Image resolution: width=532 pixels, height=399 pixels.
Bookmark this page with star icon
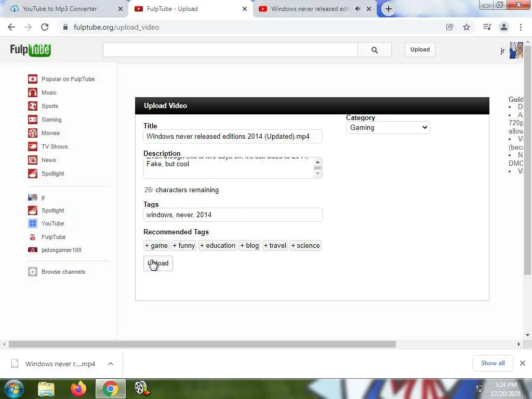(467, 27)
